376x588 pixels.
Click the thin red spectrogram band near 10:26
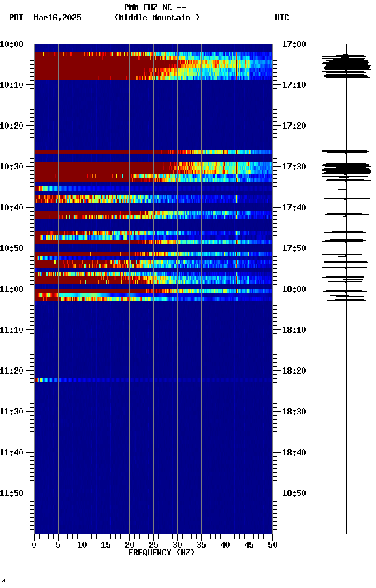[153, 152]
